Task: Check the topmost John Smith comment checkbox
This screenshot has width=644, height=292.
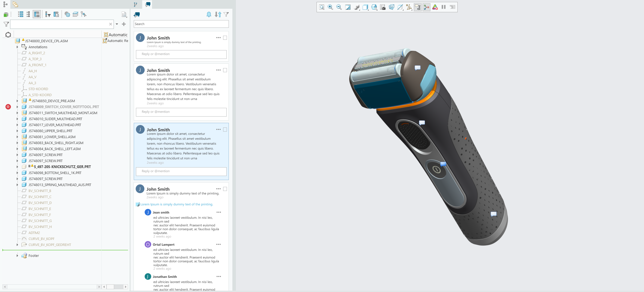Action: (x=225, y=38)
